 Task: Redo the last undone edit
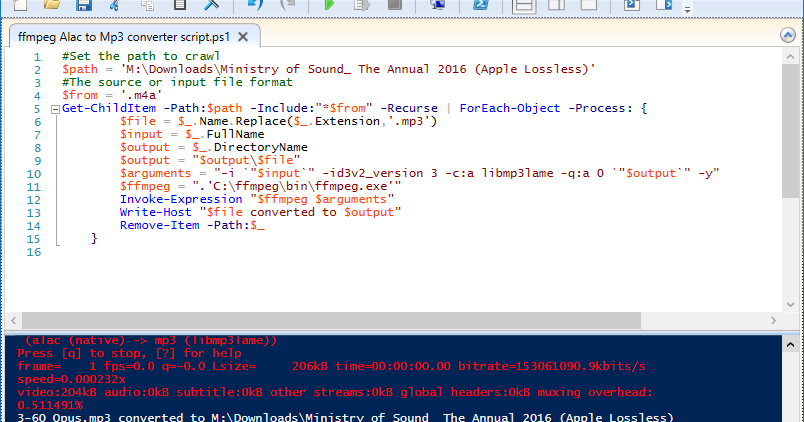click(288, 5)
